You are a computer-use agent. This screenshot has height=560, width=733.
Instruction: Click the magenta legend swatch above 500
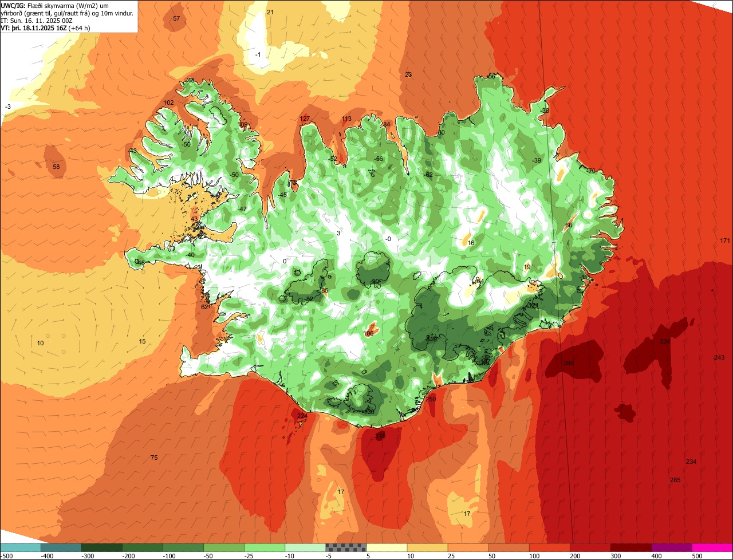click(712, 547)
